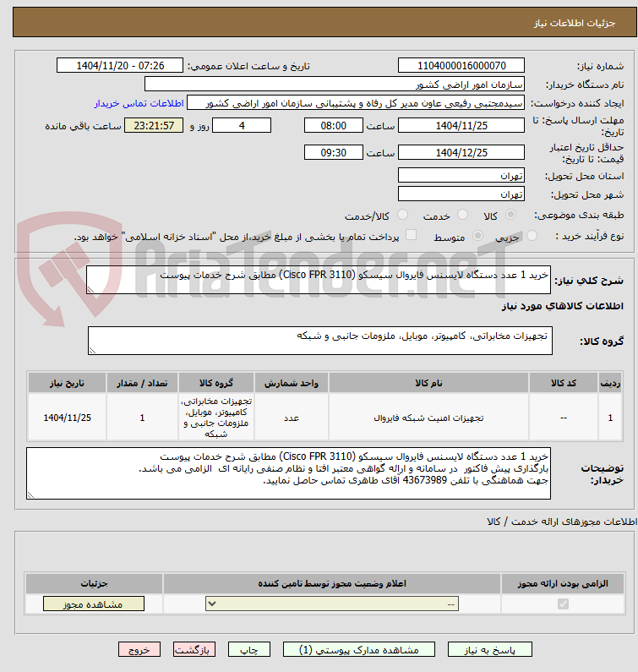The height and width of the screenshot is (672, 638).
Task: Click the delivery city تهران field
Action: (x=461, y=194)
